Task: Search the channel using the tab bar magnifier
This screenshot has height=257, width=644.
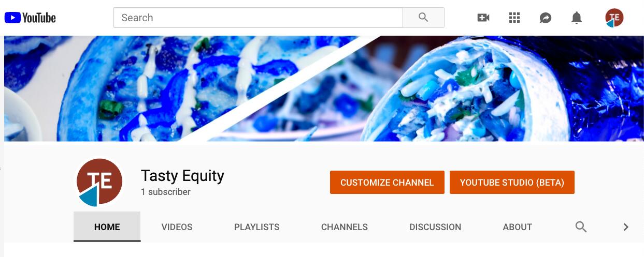Action: click(x=581, y=227)
